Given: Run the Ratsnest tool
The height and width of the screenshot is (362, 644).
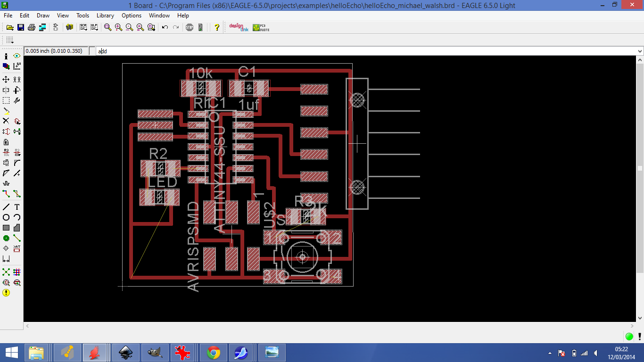Looking at the screenshot, I should click(x=6, y=272).
